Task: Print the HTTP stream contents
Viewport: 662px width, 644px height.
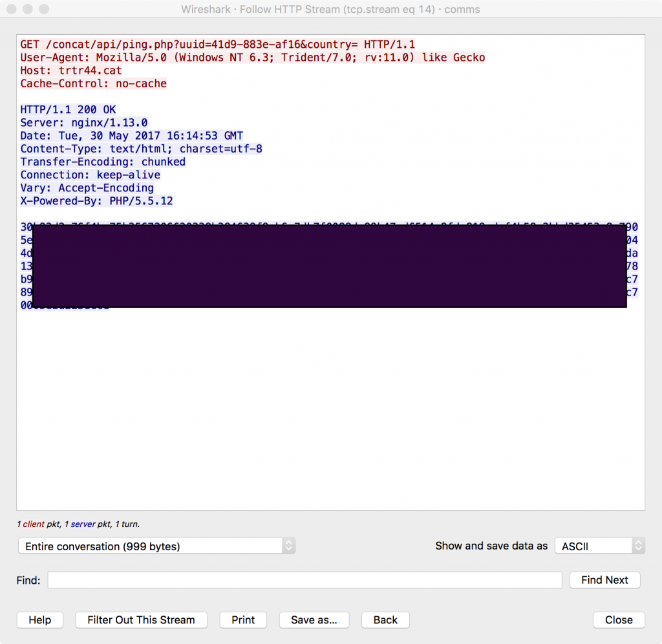Action: (243, 619)
